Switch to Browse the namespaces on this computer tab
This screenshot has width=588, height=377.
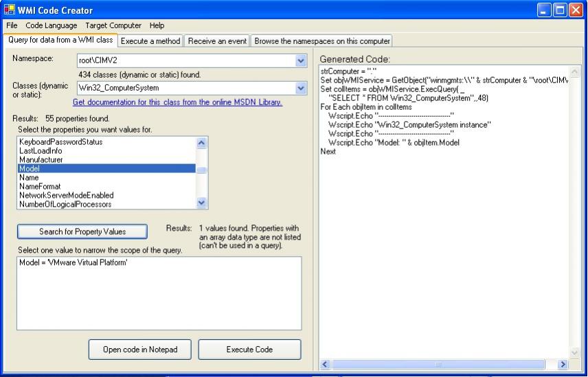coord(321,41)
